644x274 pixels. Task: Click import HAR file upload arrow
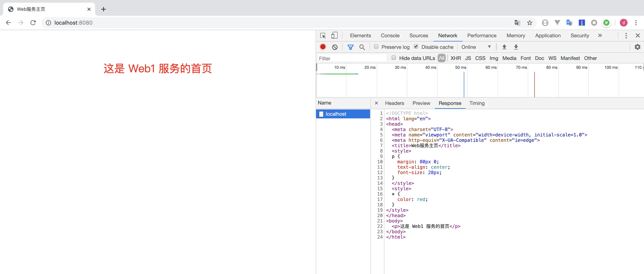[504, 47]
